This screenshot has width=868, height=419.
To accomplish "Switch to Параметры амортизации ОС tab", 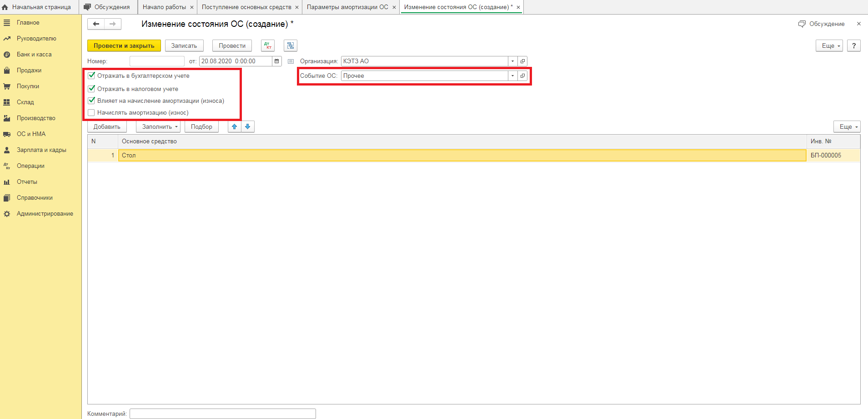I will [347, 7].
